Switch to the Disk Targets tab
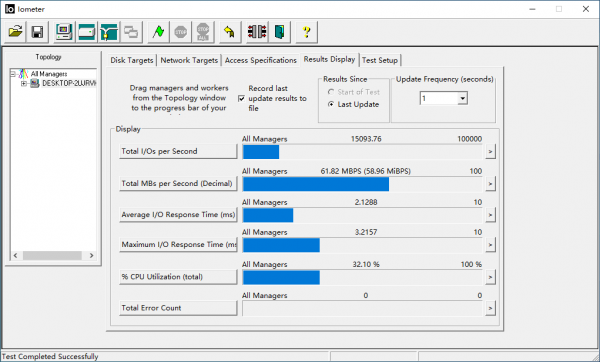Image resolution: width=600 pixels, height=362 pixels. [132, 60]
